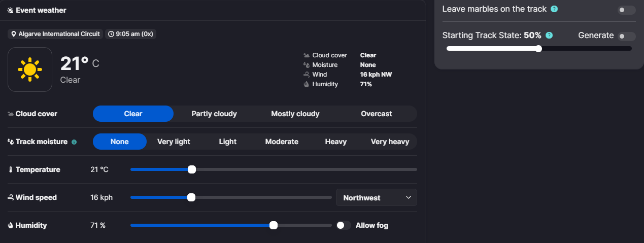Image resolution: width=644 pixels, height=243 pixels.
Task: Click help icon beside Starting Track State
Action: [549, 36]
